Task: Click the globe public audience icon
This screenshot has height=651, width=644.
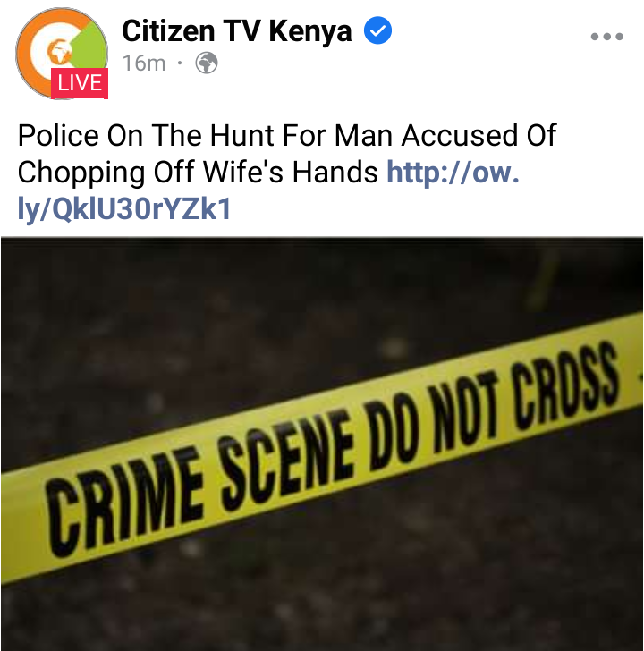Action: (207, 63)
